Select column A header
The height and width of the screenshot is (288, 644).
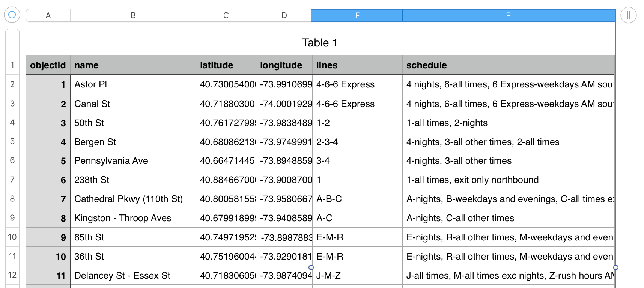48,15
